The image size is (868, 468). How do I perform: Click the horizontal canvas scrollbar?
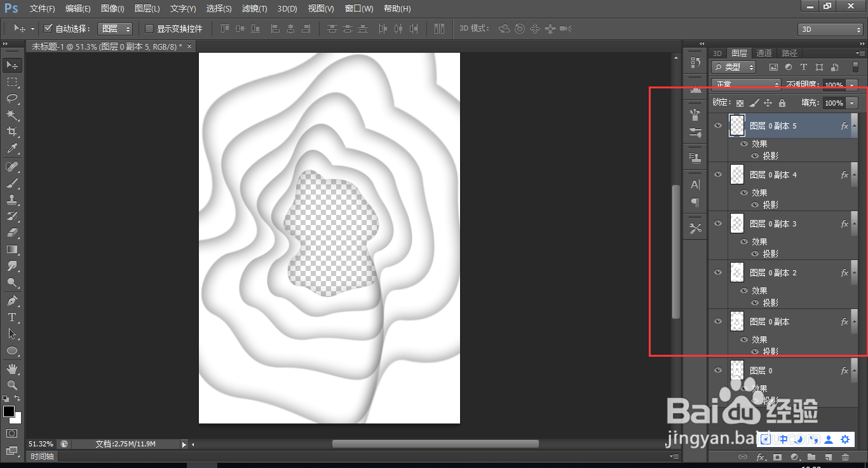tap(435, 444)
